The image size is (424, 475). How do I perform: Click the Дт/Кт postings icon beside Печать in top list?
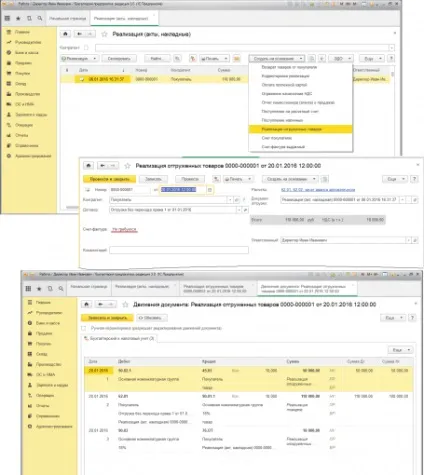point(193,59)
